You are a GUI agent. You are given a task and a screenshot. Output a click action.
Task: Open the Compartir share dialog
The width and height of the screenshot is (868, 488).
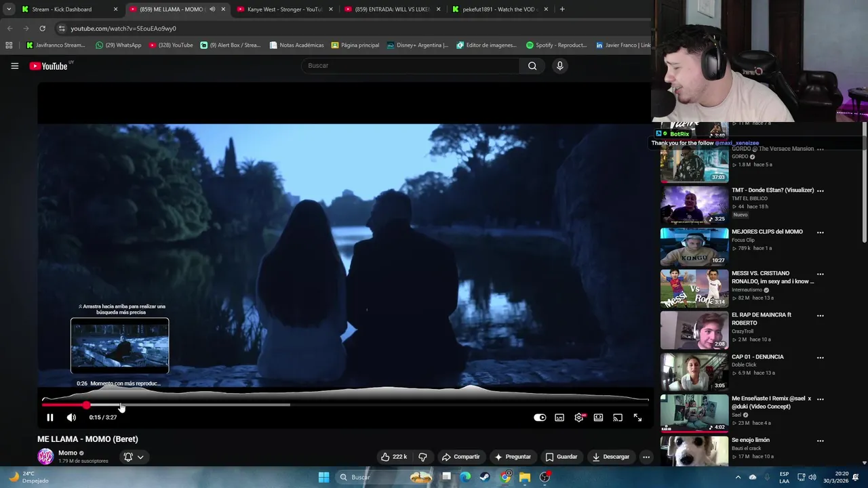click(460, 457)
